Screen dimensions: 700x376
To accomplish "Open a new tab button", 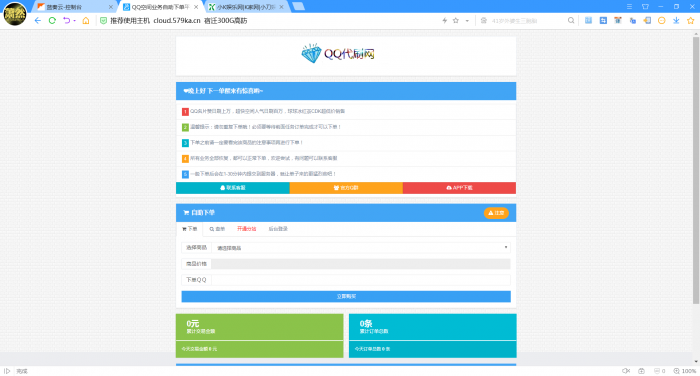I will pos(298,6).
